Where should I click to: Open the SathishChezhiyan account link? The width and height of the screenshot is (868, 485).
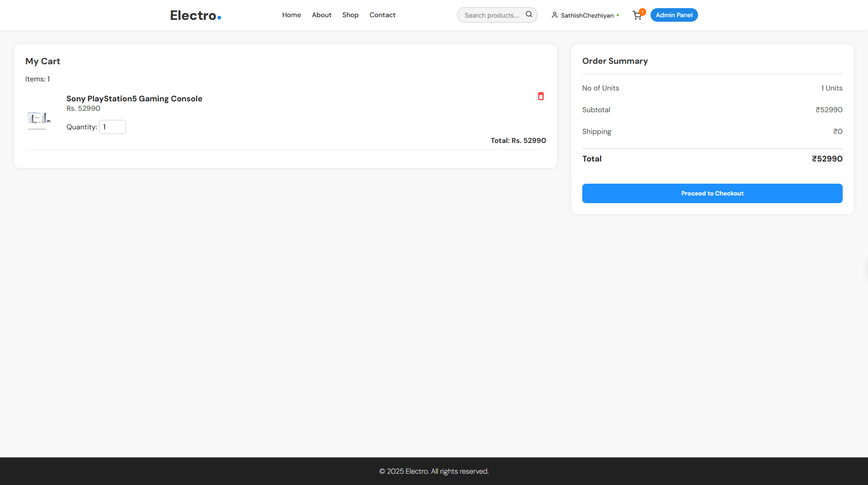[x=587, y=15]
